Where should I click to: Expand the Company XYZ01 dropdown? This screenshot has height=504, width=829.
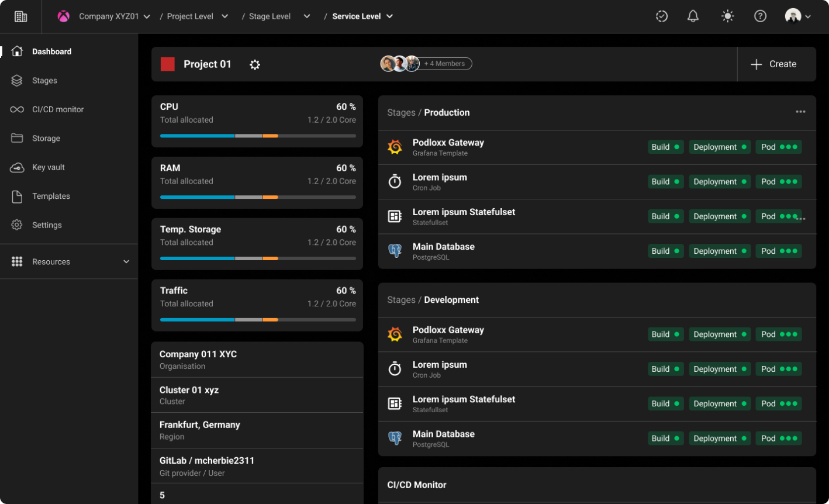(147, 16)
